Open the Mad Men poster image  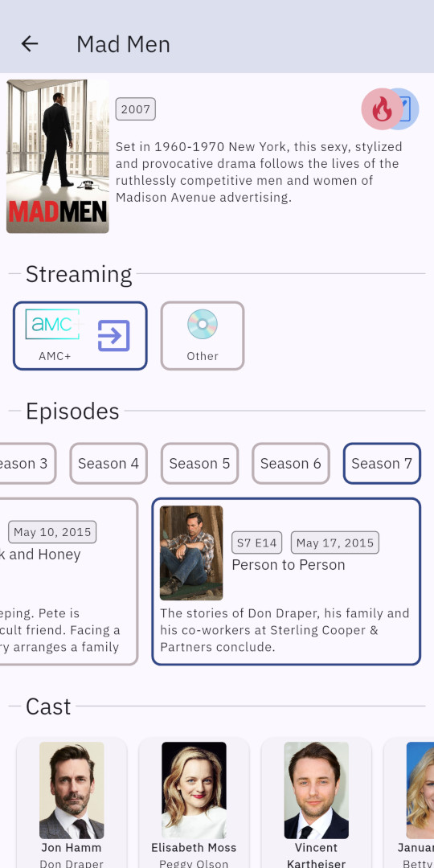tap(58, 156)
